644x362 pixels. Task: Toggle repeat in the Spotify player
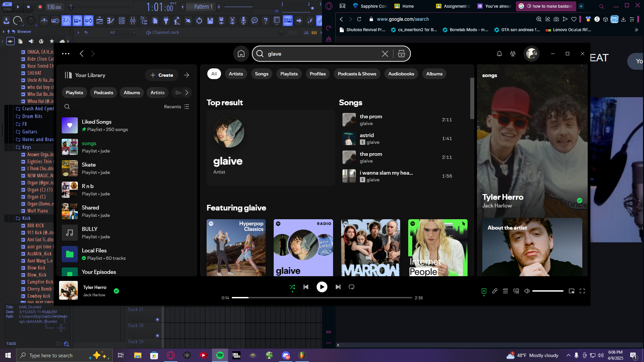(351, 287)
